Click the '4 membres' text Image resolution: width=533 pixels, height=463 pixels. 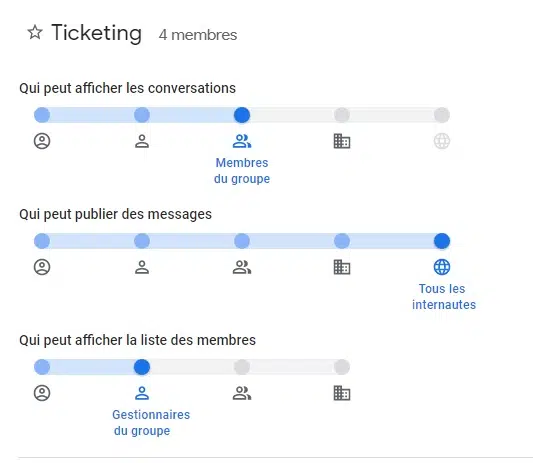tap(198, 35)
